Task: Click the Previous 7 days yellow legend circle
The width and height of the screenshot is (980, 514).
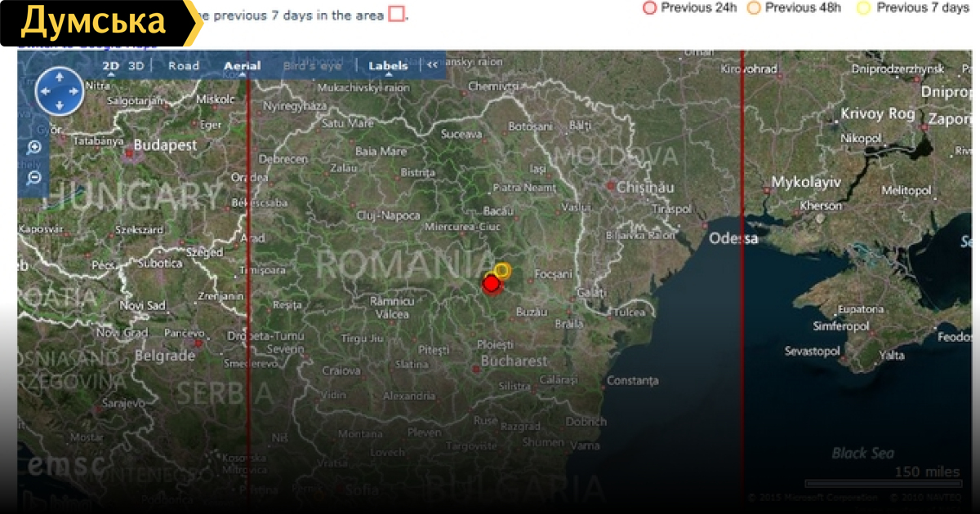Action: point(863,8)
